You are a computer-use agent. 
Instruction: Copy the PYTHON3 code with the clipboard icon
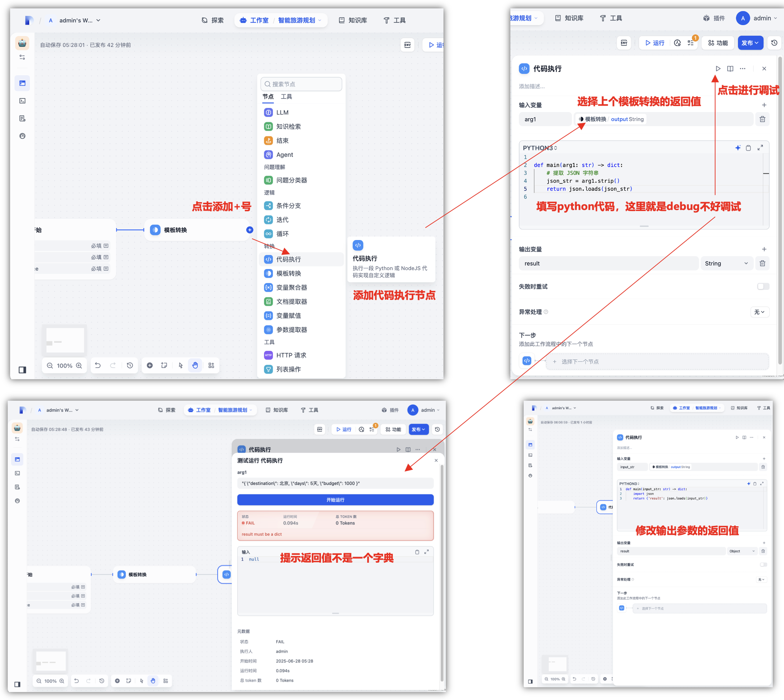pos(748,148)
